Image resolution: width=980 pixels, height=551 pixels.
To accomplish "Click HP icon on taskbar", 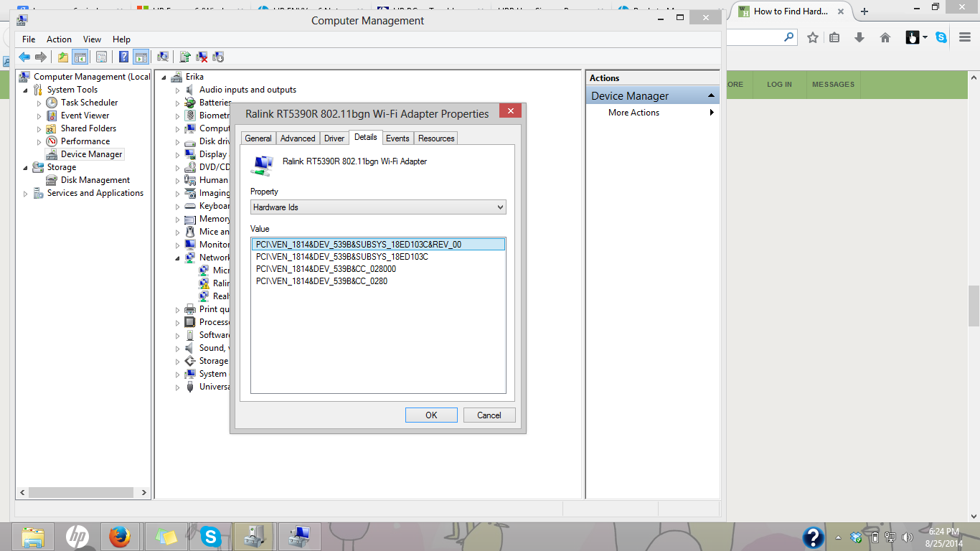I will click(x=77, y=537).
